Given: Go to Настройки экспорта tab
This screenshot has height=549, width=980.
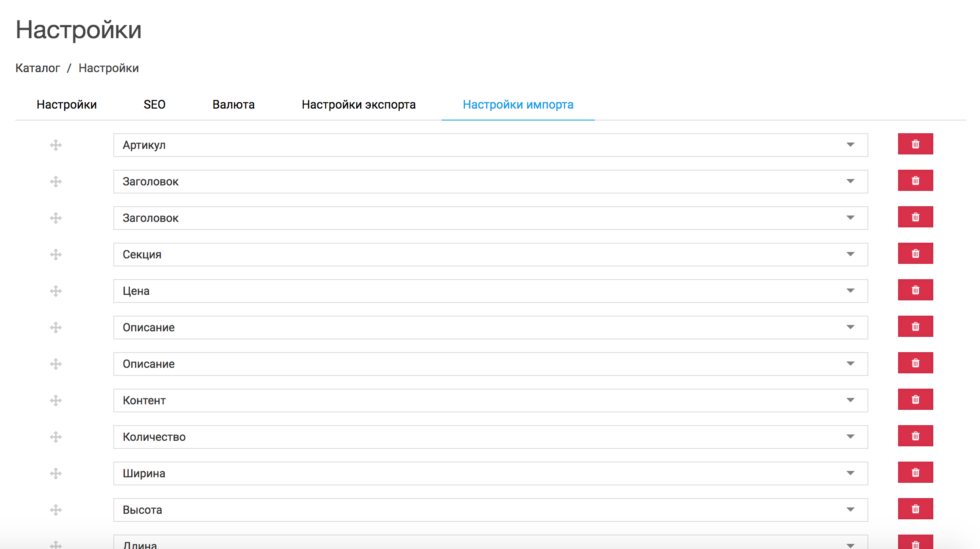Looking at the screenshot, I should [358, 105].
